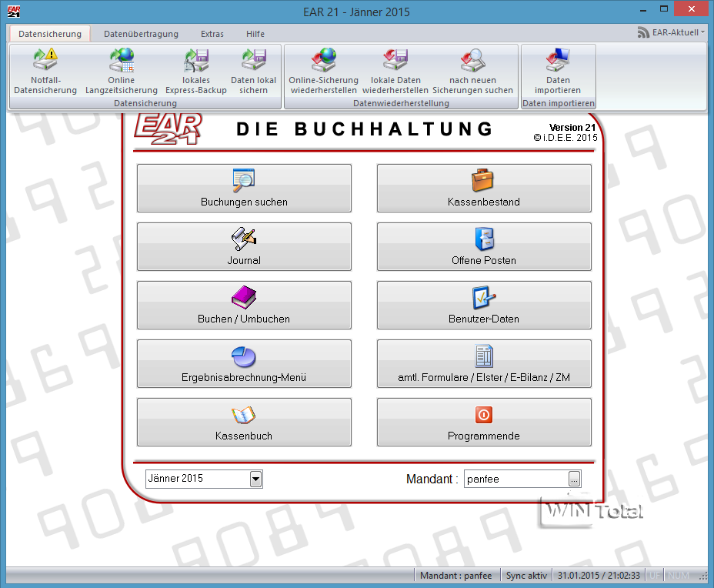Launch lokales Express-Backup

(195, 71)
